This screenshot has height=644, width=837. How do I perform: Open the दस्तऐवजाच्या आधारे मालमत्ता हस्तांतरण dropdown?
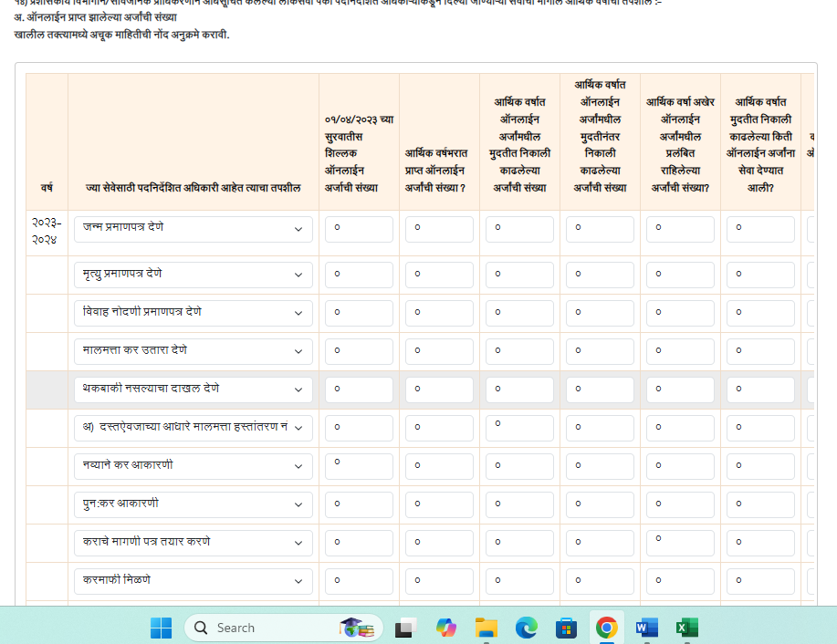click(x=194, y=428)
